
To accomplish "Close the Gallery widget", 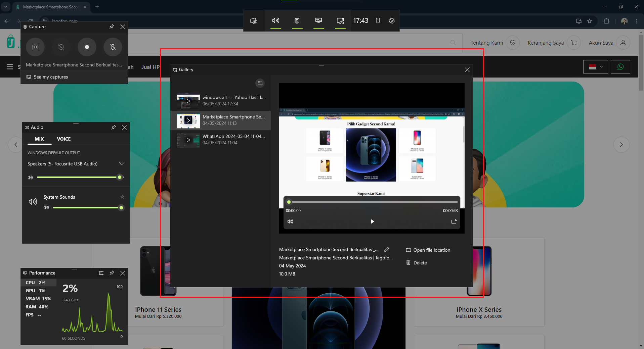I will (467, 70).
